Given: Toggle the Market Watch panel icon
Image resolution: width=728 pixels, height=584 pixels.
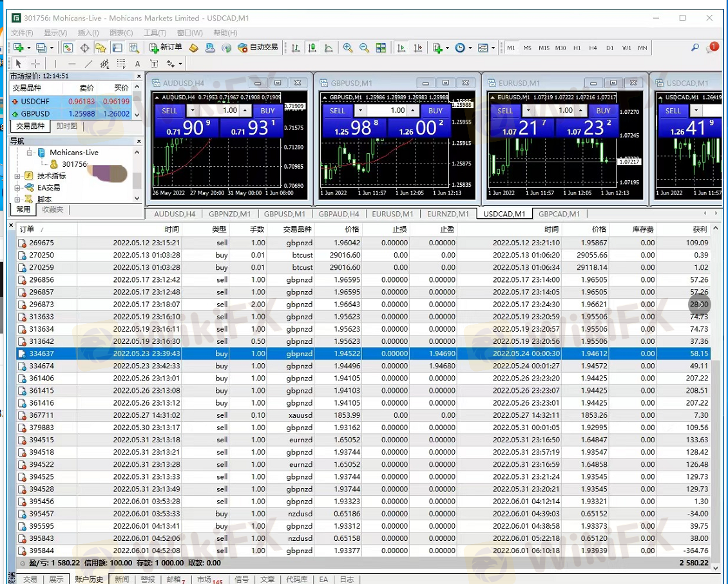Looking at the screenshot, I should (x=68, y=48).
